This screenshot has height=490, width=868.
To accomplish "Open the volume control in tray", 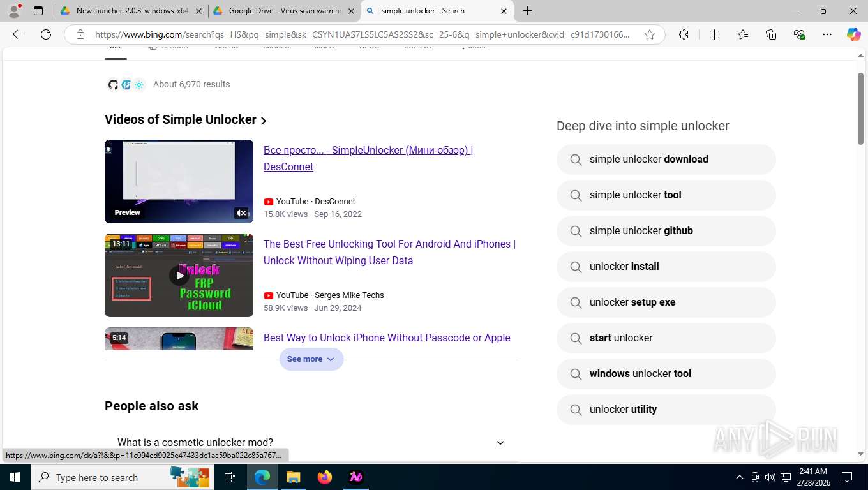I will tap(770, 477).
